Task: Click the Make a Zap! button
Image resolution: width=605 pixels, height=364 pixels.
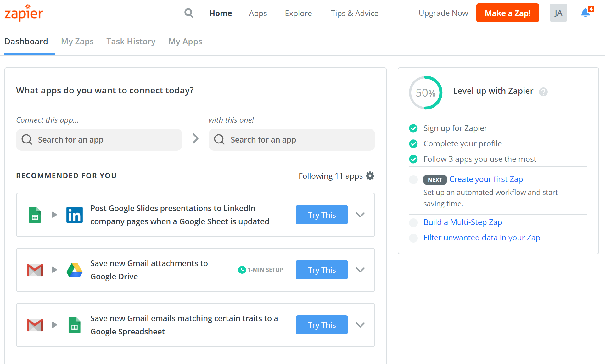Action: click(x=507, y=13)
